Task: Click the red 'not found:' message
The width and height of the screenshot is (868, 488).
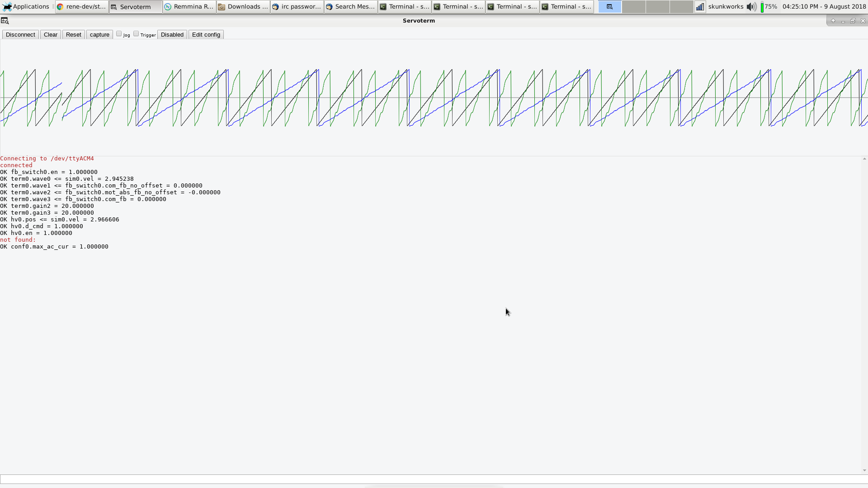Action: tap(18, 240)
